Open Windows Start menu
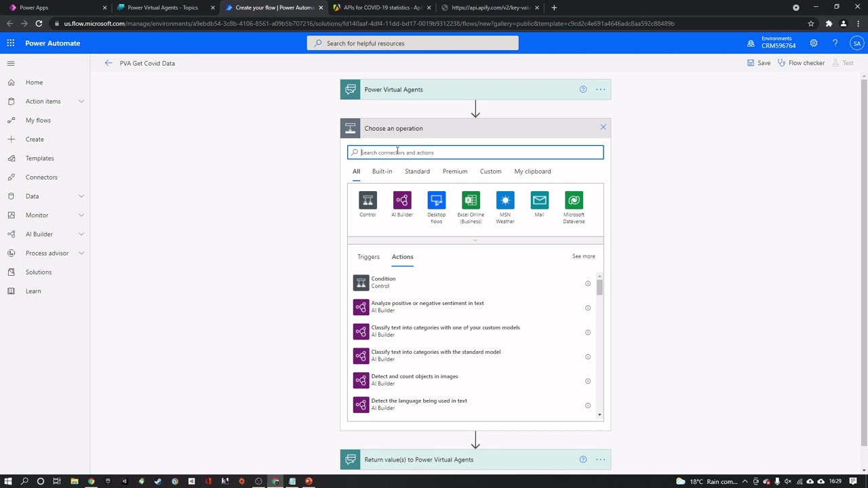Viewport: 868px width, 488px height. coord(7,481)
